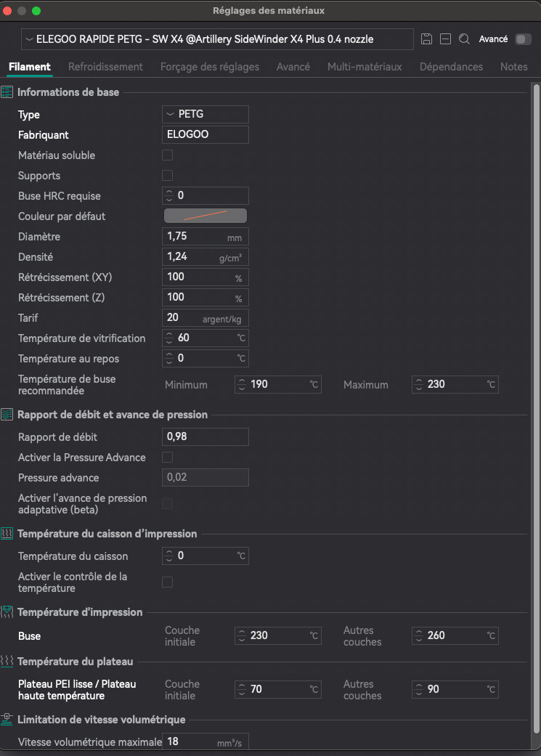
Task: Click the save preset floppy disk icon
Action: pyautogui.click(x=427, y=39)
